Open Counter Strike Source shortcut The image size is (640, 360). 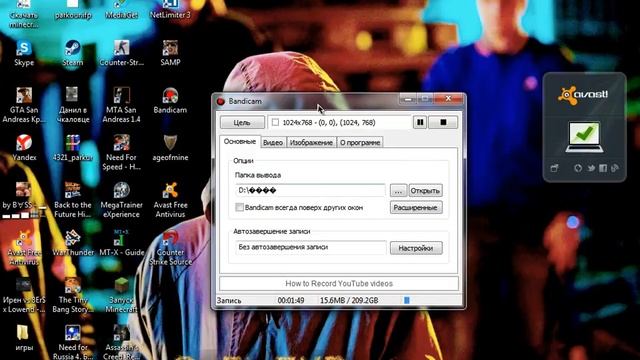point(170,239)
